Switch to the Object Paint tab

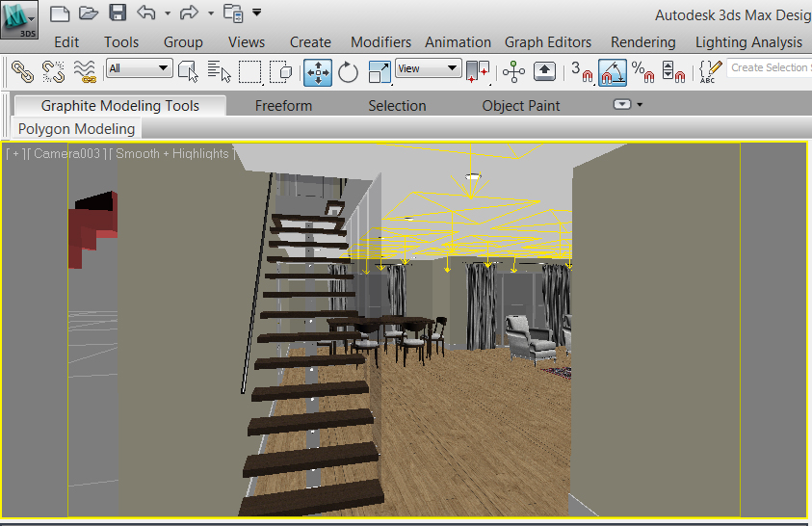(521, 106)
